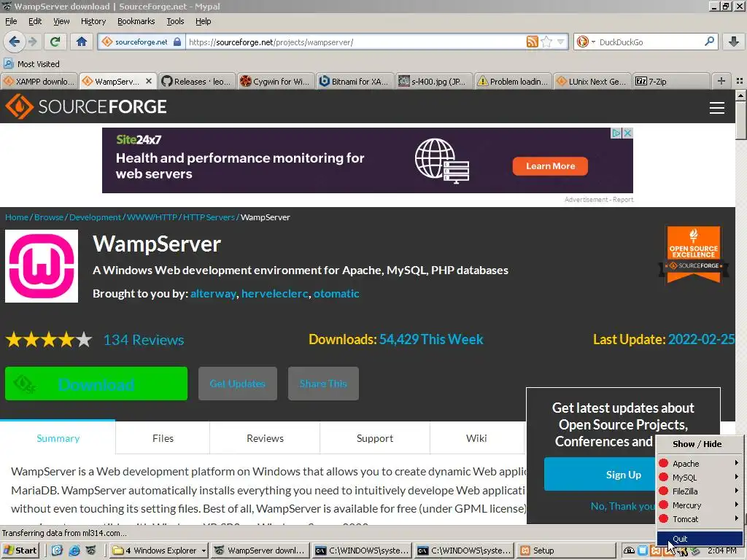Open a new browser tab
The image size is (747, 560).
pos(721,81)
